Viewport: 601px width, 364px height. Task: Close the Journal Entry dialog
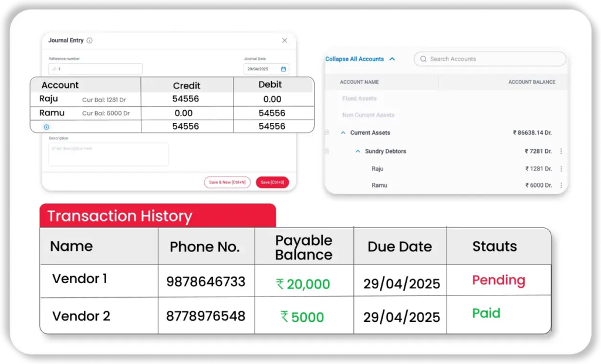285,40
